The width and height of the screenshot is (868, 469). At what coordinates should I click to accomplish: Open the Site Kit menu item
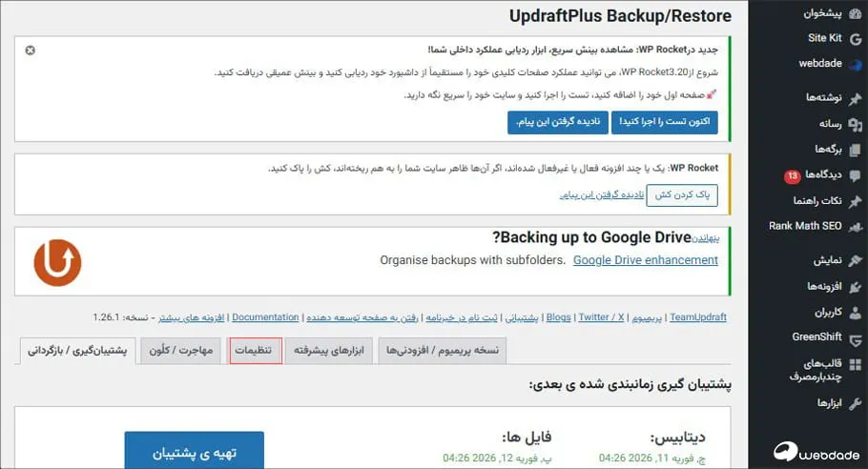tap(824, 38)
